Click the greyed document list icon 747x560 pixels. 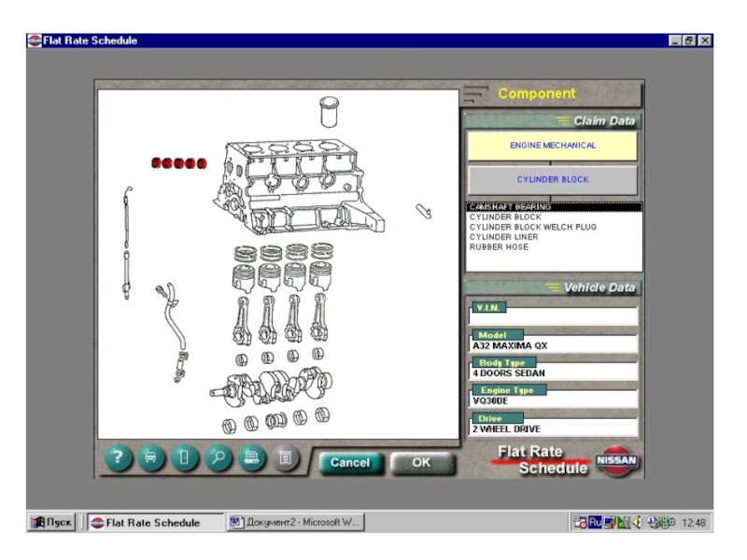[285, 457]
